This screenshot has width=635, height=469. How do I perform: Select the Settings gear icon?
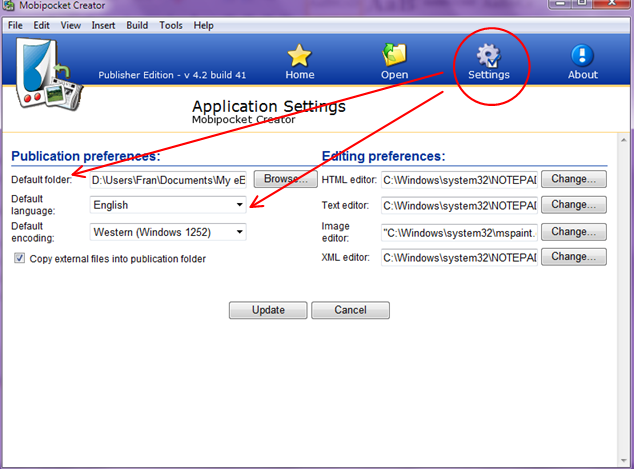point(489,55)
